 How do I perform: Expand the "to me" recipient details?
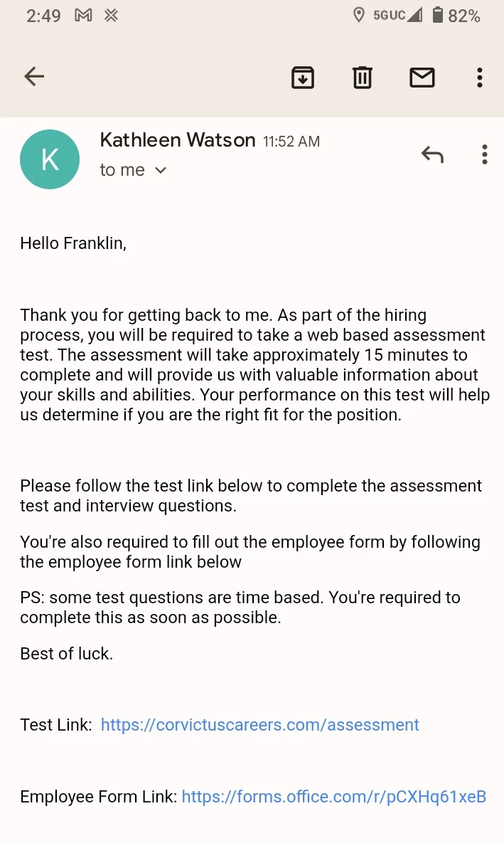pyautogui.click(x=161, y=171)
